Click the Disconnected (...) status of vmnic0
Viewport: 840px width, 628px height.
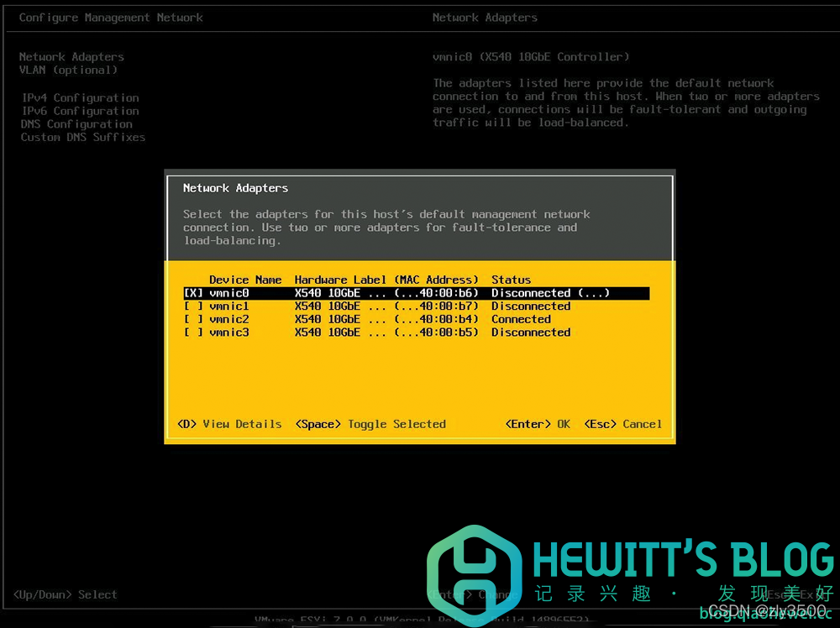(x=551, y=293)
